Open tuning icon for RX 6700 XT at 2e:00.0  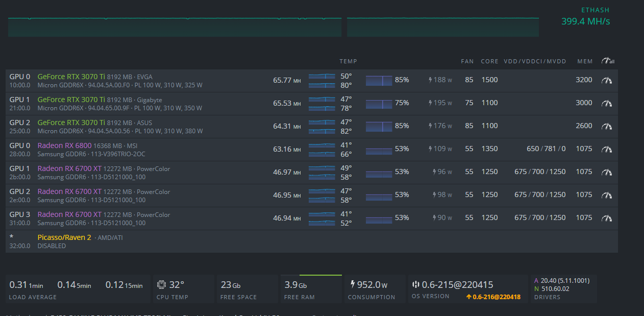click(x=607, y=195)
